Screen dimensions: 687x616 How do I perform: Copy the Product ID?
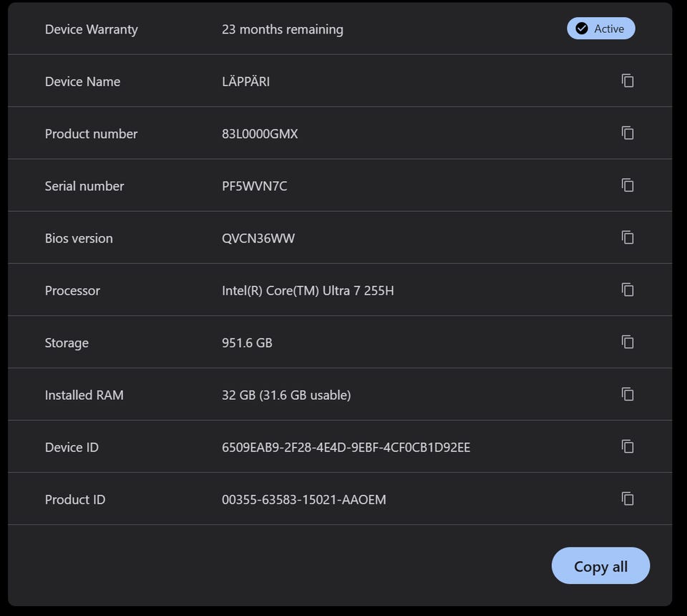pos(628,499)
